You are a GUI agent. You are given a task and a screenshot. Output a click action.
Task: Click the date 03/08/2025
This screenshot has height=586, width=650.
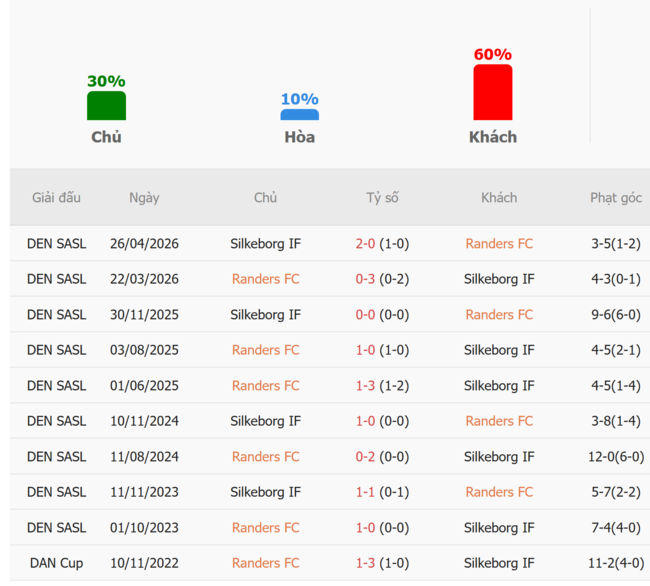click(x=144, y=350)
